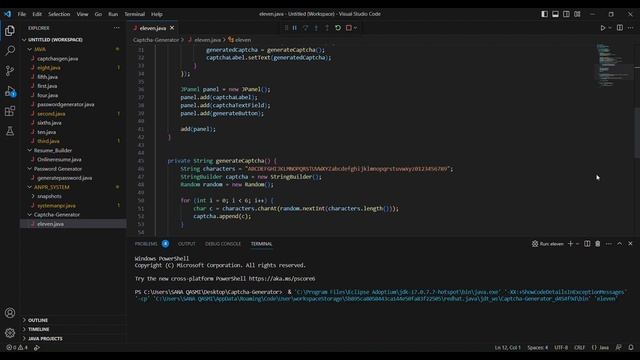Open the debug toolbar dropdown arrow
640x360 pixels.
click(356, 28)
